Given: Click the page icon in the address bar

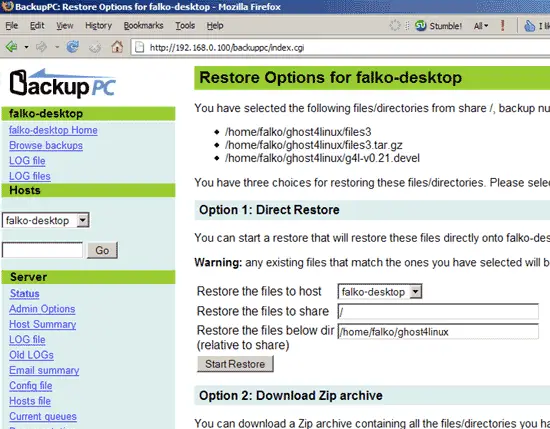Looking at the screenshot, I should tap(140, 47).
